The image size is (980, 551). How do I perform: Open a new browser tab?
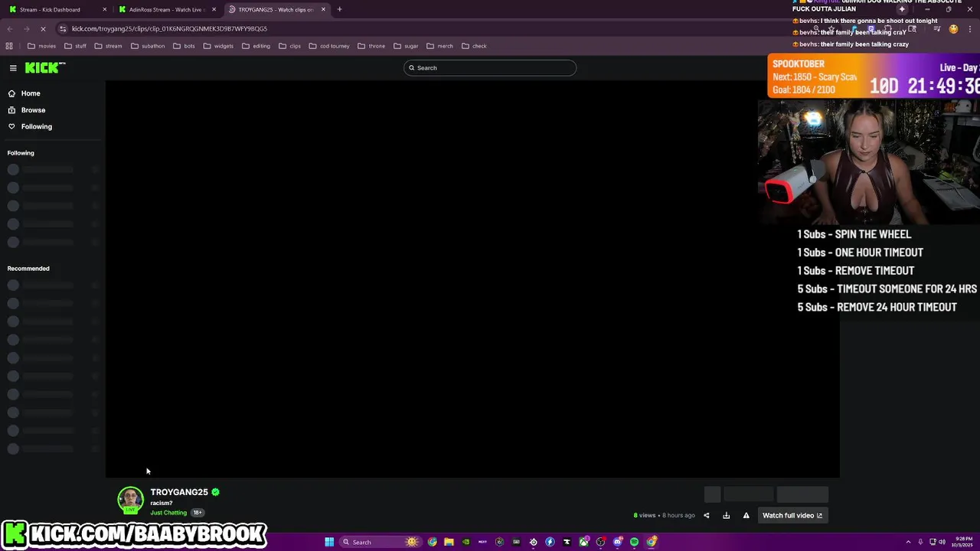[339, 9]
